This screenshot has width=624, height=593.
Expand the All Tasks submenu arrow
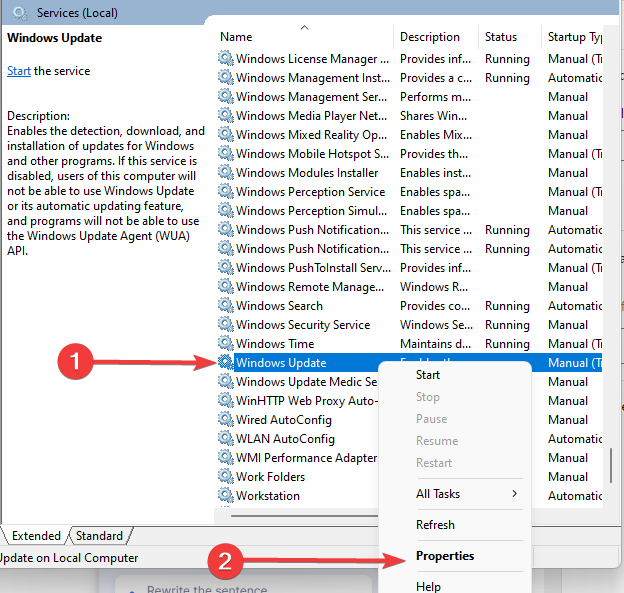point(515,494)
